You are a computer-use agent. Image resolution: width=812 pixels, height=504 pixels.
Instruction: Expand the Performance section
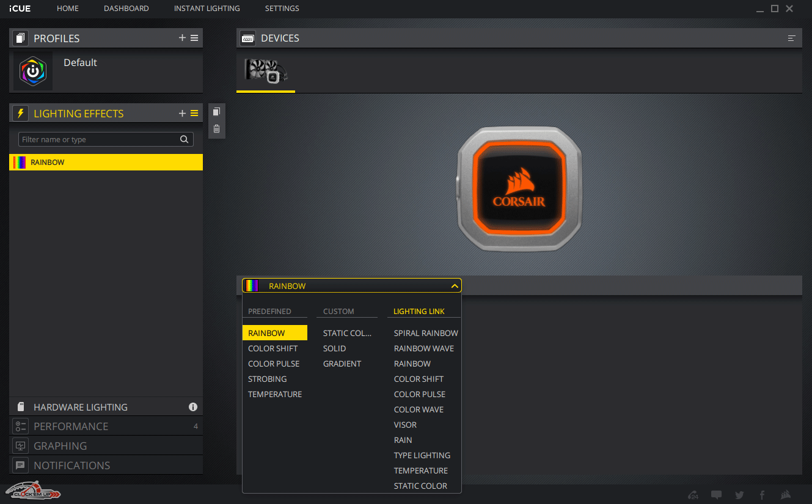click(106, 426)
